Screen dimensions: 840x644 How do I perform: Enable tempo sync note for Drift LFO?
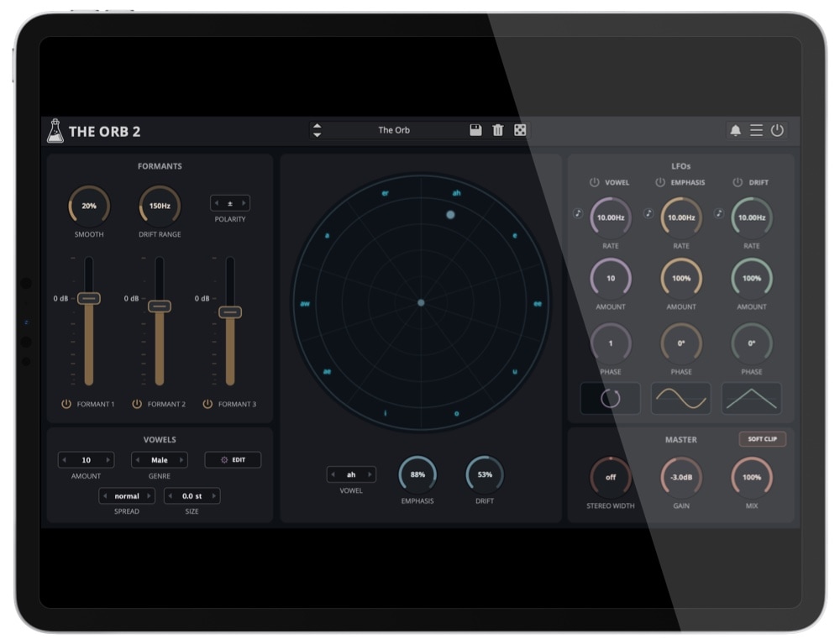[719, 213]
